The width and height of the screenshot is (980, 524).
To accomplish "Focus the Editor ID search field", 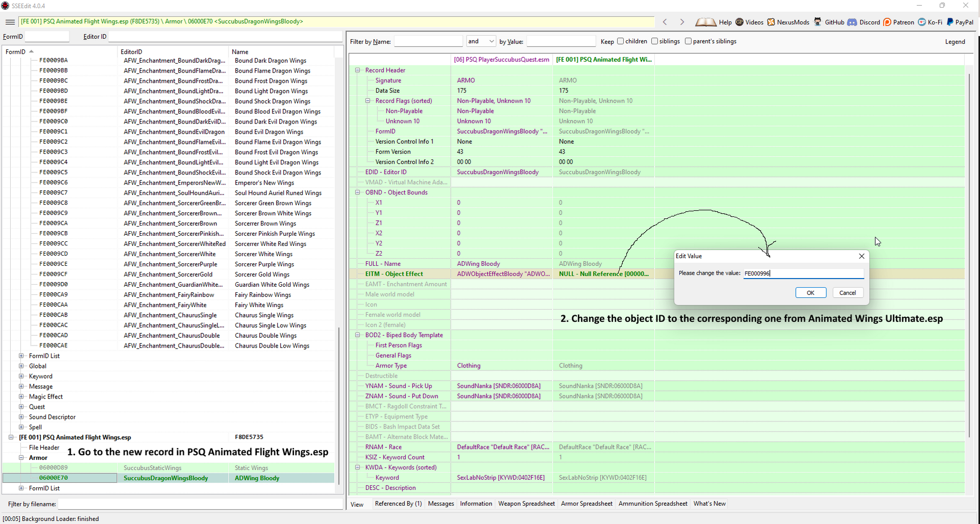I will coord(225,37).
